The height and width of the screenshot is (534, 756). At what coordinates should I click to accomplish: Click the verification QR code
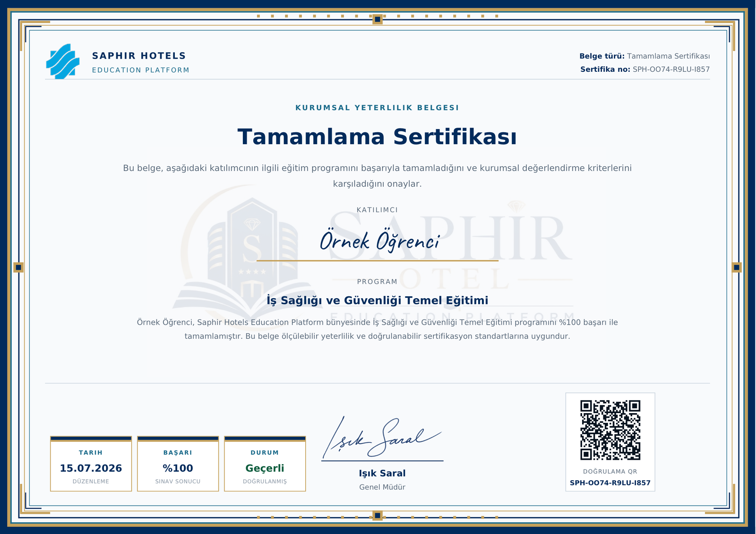610,430
